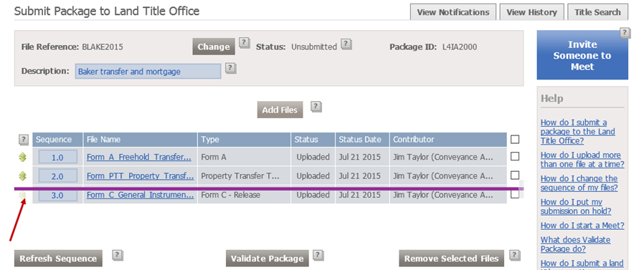
Task: Check the box for Form PTT row
Action: [x=515, y=175]
